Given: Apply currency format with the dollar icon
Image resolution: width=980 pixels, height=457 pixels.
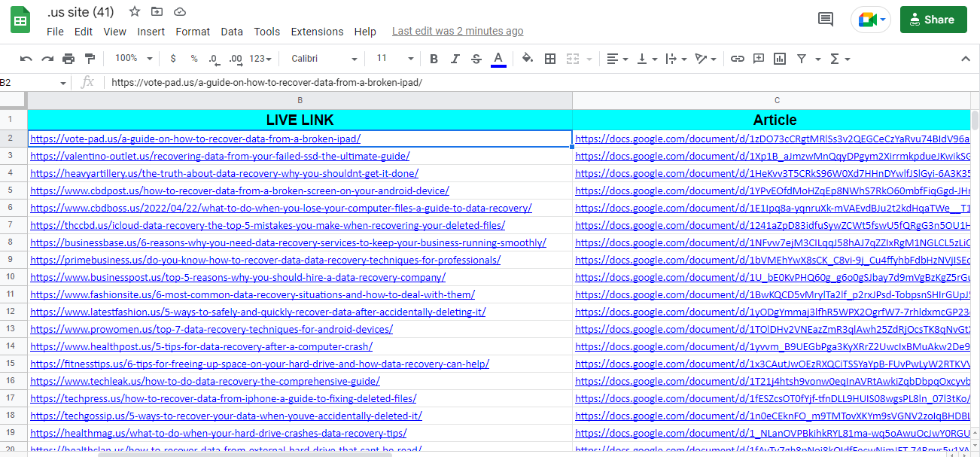Looking at the screenshot, I should coord(172,58).
